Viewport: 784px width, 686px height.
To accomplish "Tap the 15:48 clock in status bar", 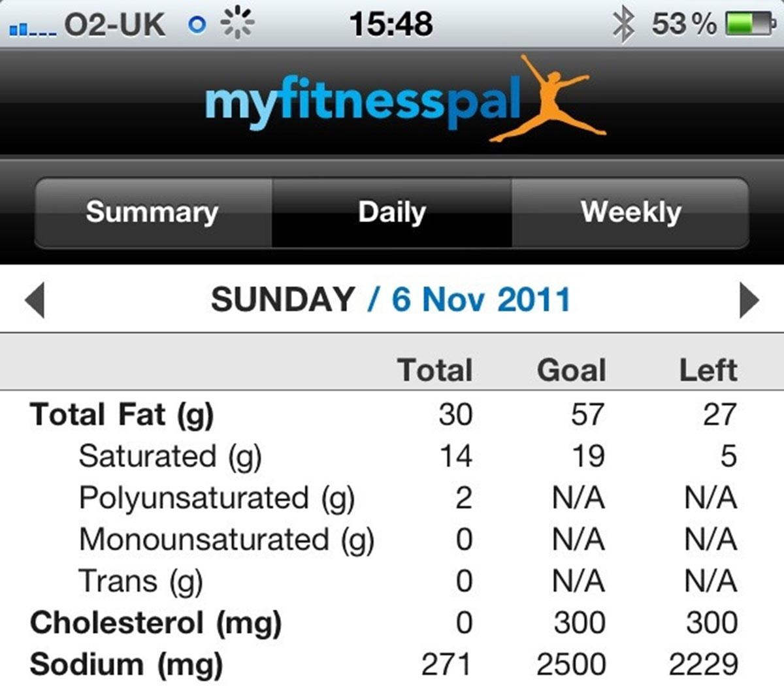I will (391, 25).
